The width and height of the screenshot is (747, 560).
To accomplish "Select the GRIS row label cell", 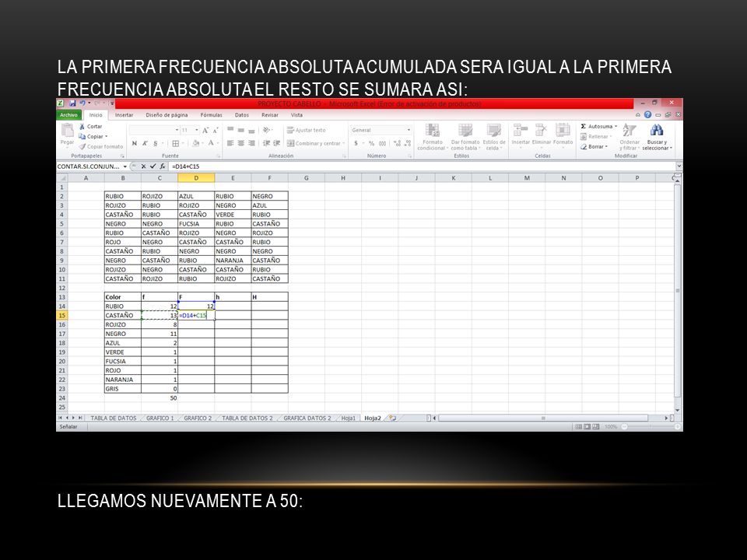I will 123,389.
